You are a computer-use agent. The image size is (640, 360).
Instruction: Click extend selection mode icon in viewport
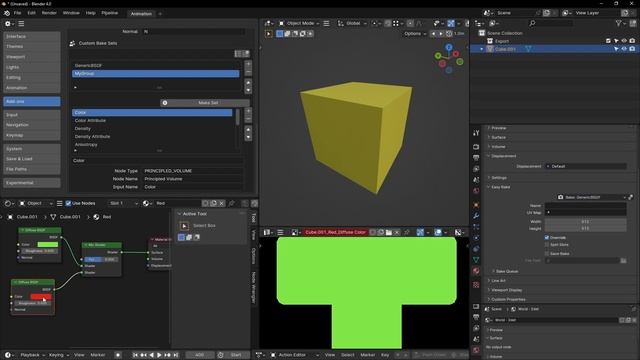[x=287, y=34]
